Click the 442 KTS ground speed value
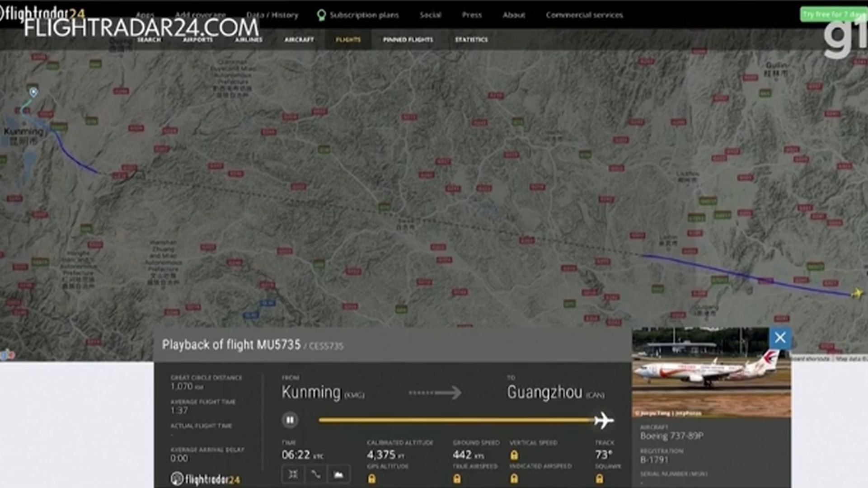 468,455
